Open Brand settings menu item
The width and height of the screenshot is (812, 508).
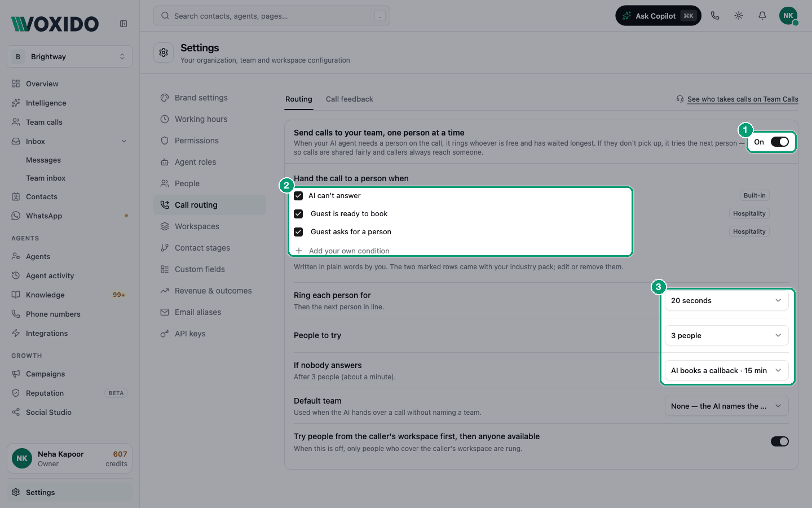210,98
